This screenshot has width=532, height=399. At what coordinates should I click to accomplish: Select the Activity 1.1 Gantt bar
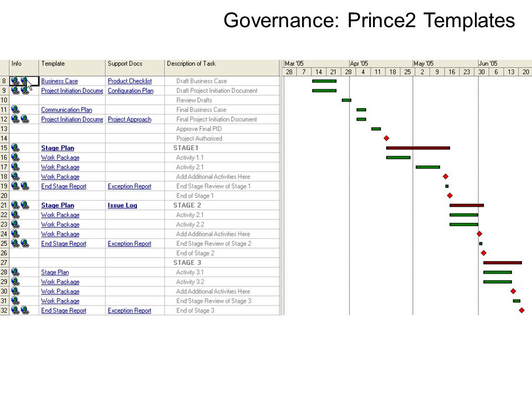click(x=398, y=157)
